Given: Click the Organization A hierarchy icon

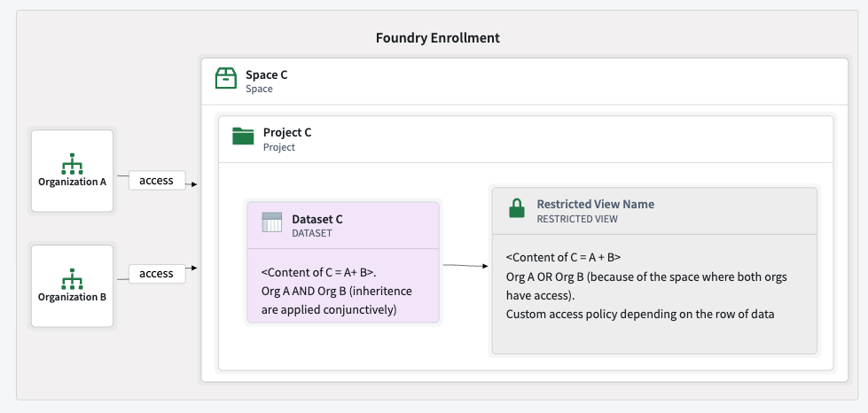Looking at the screenshot, I should [72, 164].
